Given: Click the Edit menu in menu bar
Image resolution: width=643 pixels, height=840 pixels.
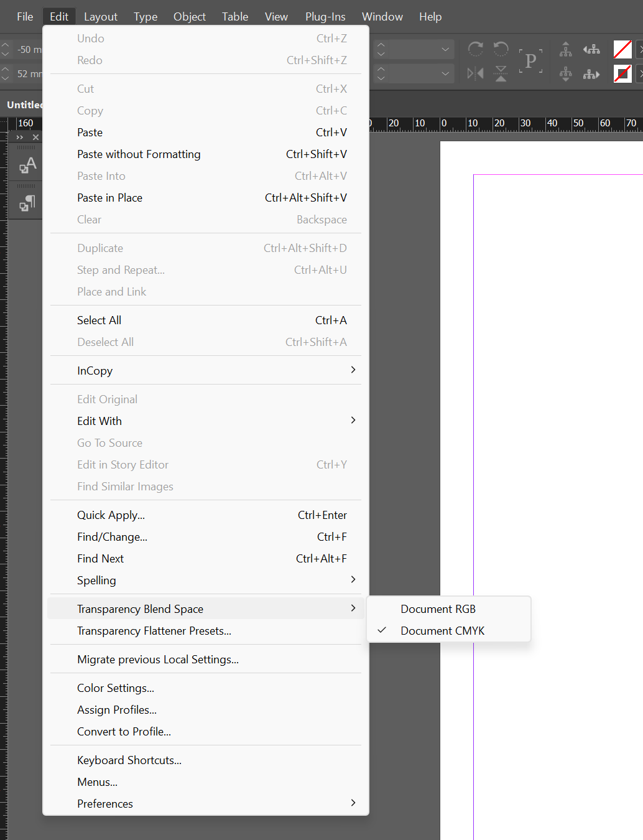Looking at the screenshot, I should pyautogui.click(x=59, y=17).
